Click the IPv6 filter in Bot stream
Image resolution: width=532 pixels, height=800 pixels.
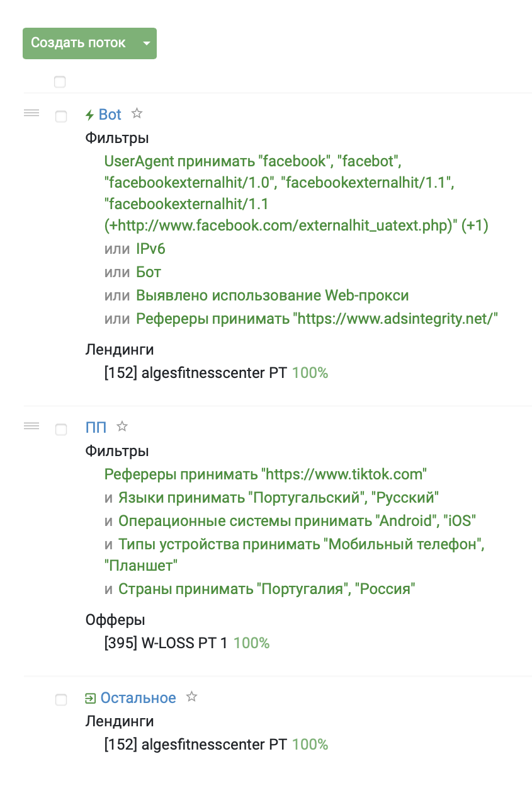(x=150, y=249)
